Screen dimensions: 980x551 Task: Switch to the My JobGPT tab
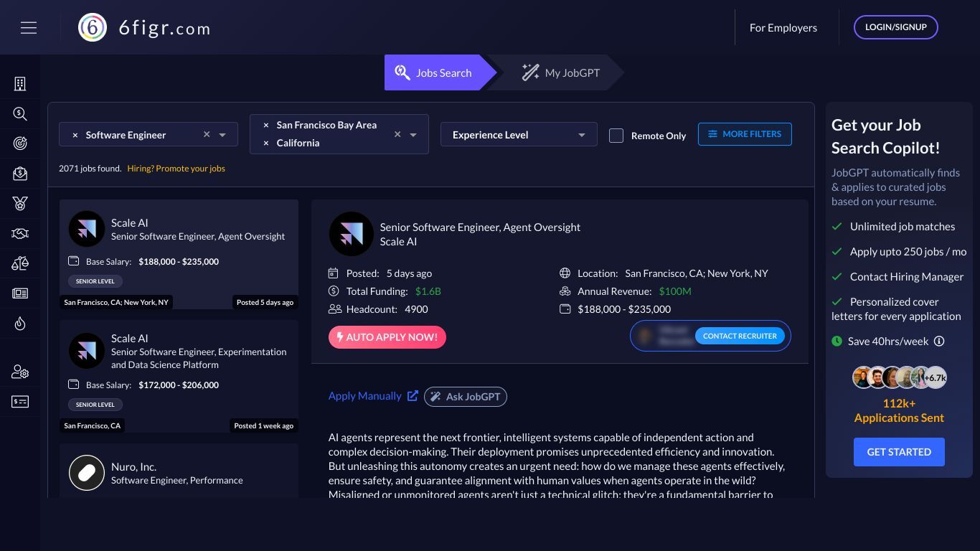click(560, 72)
